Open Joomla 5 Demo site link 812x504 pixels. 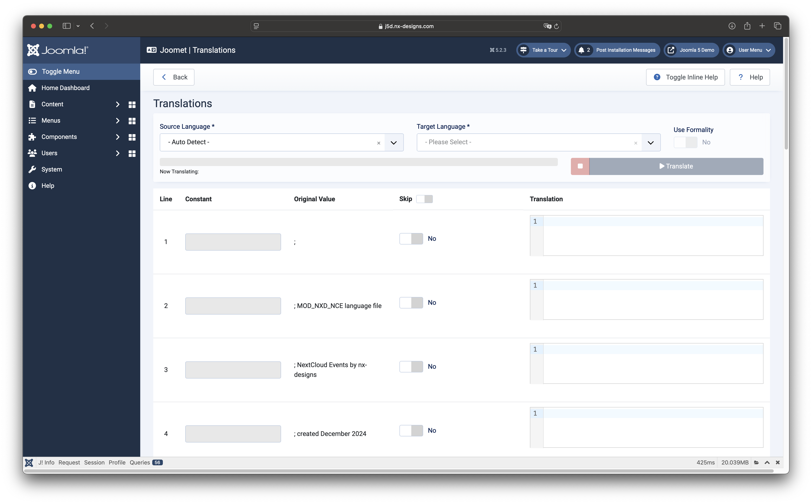click(691, 50)
